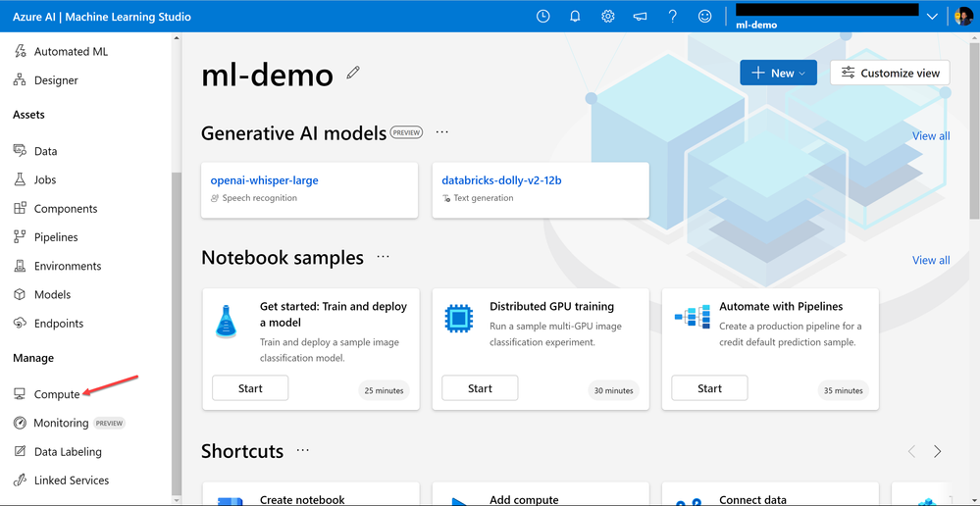Click the sidebar vertical scrollbar

(177, 331)
